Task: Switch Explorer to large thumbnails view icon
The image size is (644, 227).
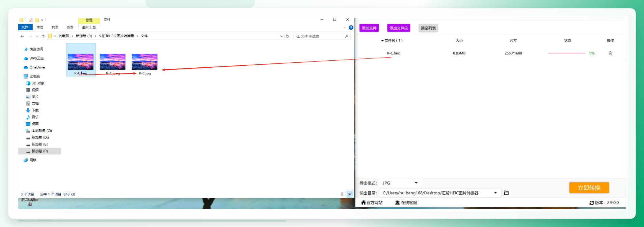Action: tap(350, 194)
